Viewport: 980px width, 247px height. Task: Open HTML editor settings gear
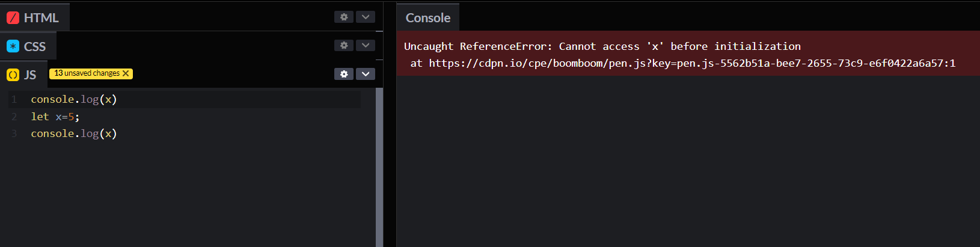pyautogui.click(x=344, y=17)
